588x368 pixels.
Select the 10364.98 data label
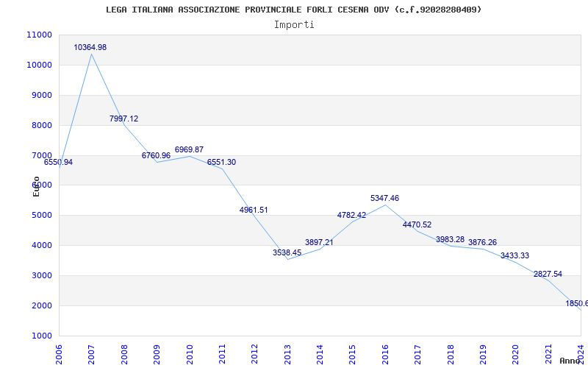tap(90, 47)
